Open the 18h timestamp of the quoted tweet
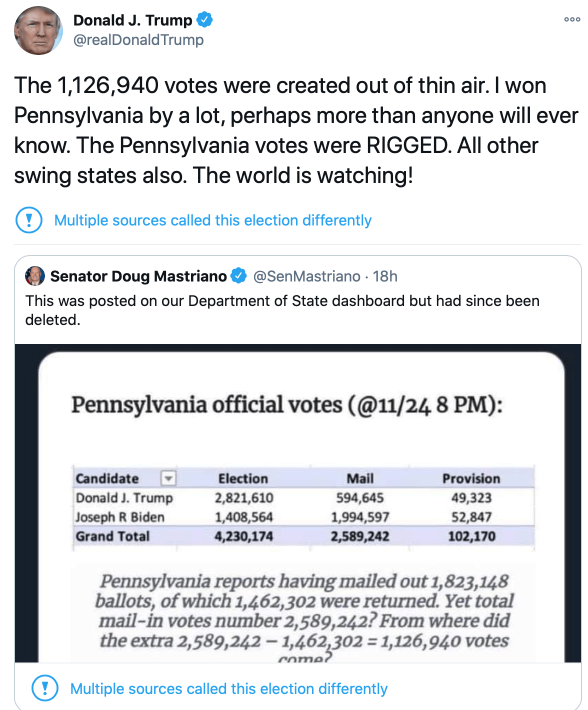588x710 pixels. pos(385,276)
